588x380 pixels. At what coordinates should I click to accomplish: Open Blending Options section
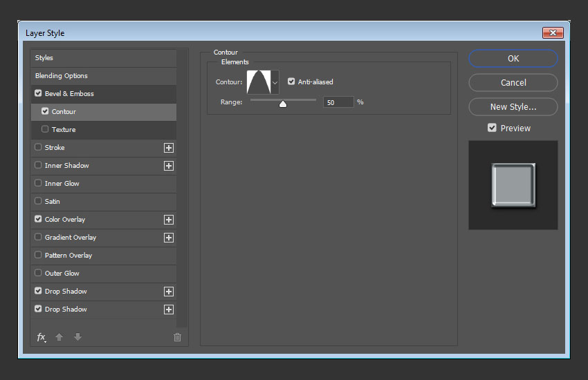click(x=104, y=76)
